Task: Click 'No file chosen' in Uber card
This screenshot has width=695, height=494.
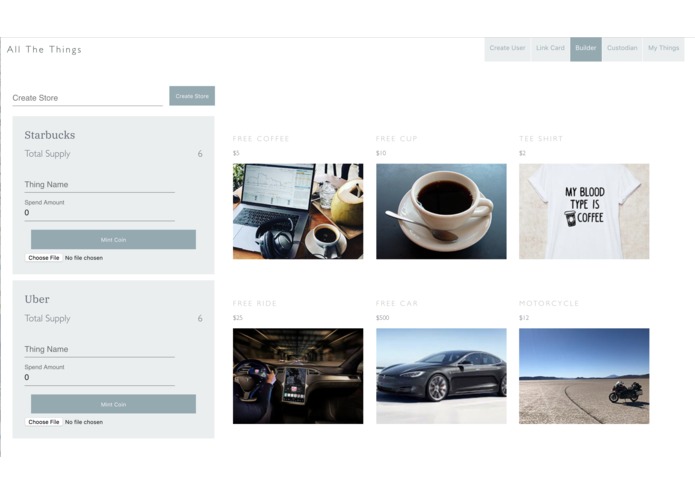Action: (x=84, y=422)
